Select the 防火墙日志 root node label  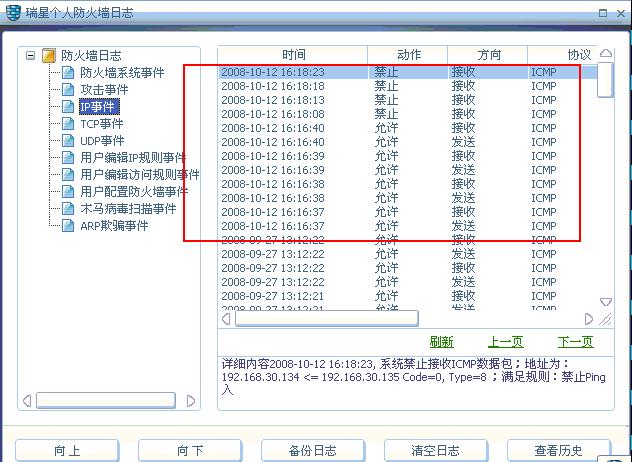coord(91,55)
